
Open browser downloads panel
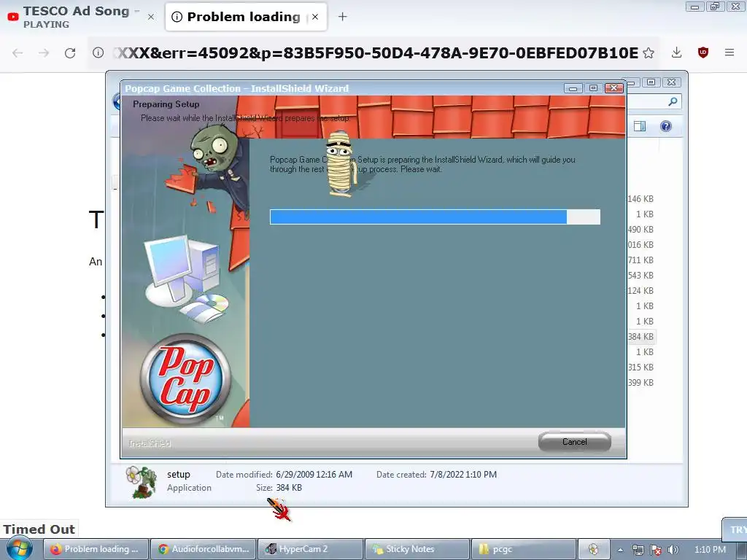[676, 52]
